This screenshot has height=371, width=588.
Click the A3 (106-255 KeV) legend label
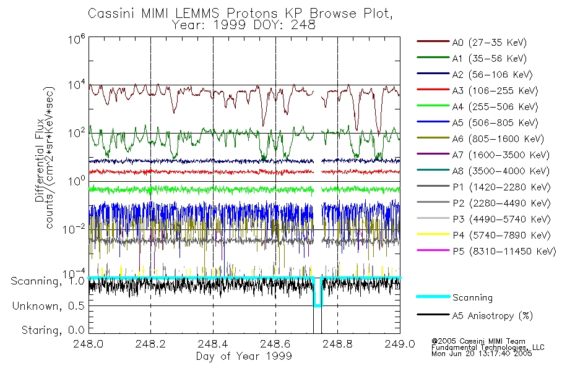pyautogui.click(x=495, y=91)
